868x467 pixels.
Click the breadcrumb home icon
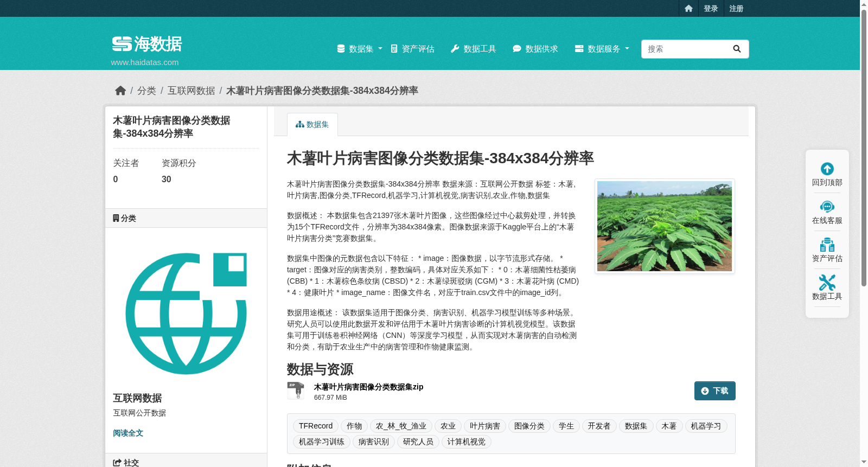tap(120, 91)
